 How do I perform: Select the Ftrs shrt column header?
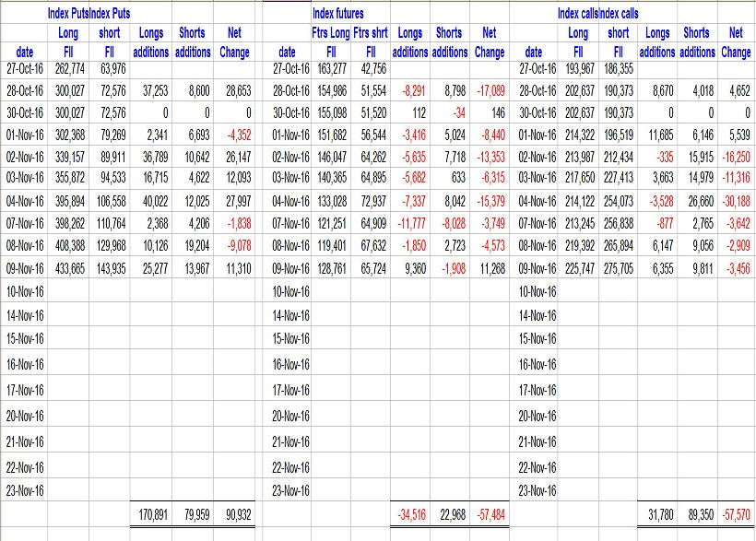369,33
